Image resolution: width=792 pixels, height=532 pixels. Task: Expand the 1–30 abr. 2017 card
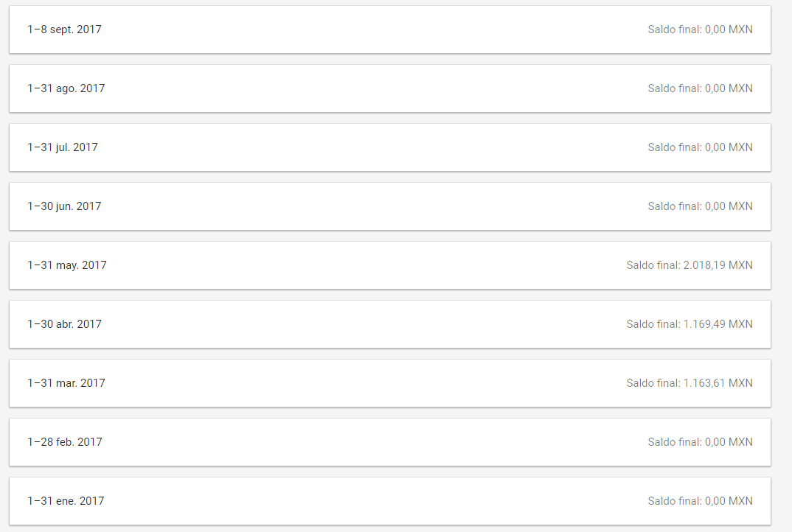click(390, 324)
